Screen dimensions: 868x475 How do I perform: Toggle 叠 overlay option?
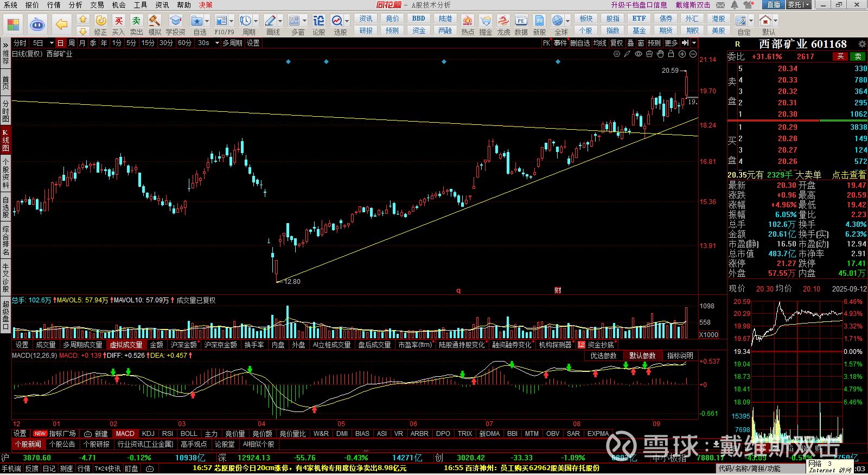tap(630, 43)
